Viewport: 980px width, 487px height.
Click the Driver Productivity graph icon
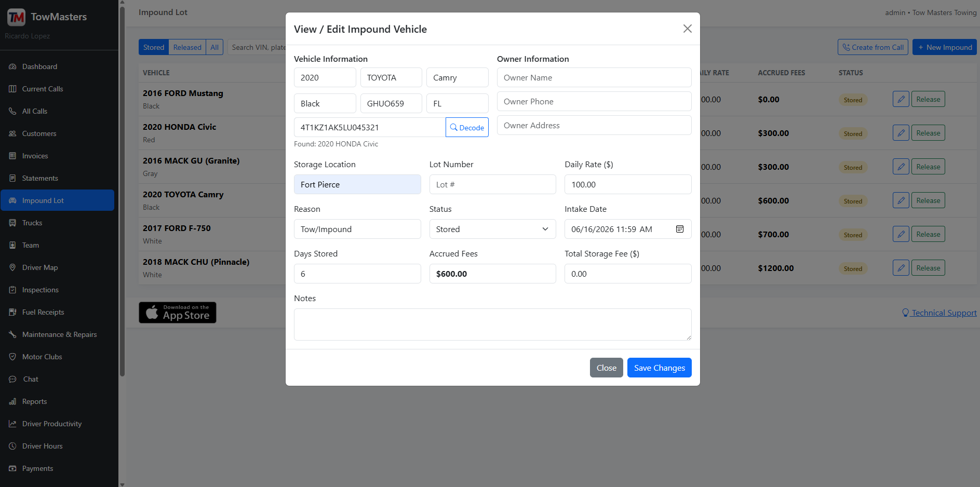pyautogui.click(x=12, y=424)
